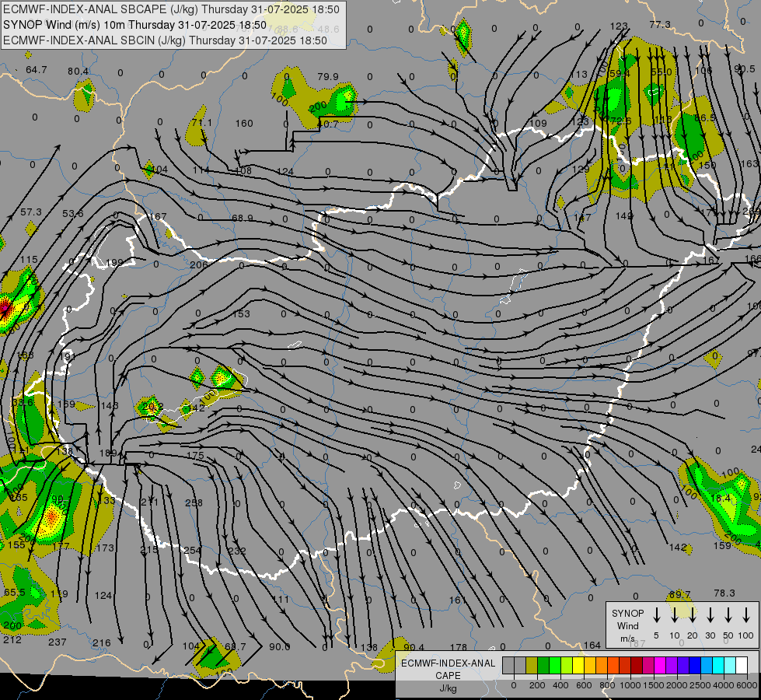Click the map value '199'

point(114,262)
